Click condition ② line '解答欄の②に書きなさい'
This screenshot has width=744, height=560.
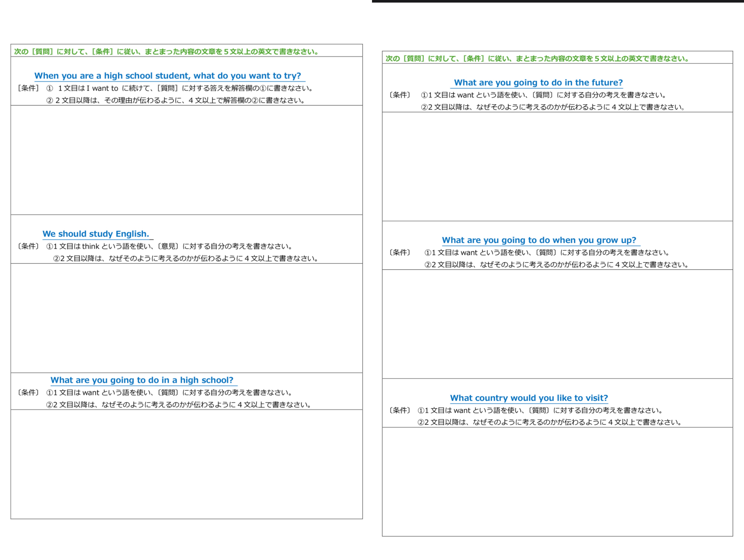(x=176, y=100)
